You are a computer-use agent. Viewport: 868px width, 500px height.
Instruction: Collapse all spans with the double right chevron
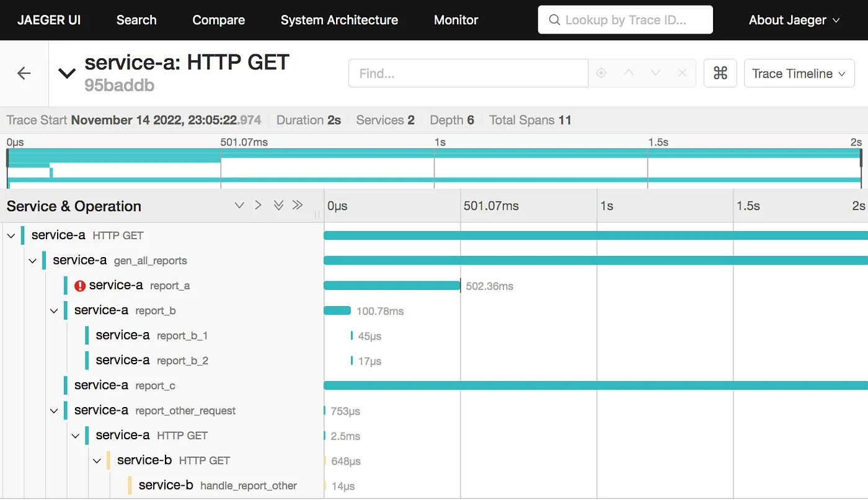[x=298, y=206]
